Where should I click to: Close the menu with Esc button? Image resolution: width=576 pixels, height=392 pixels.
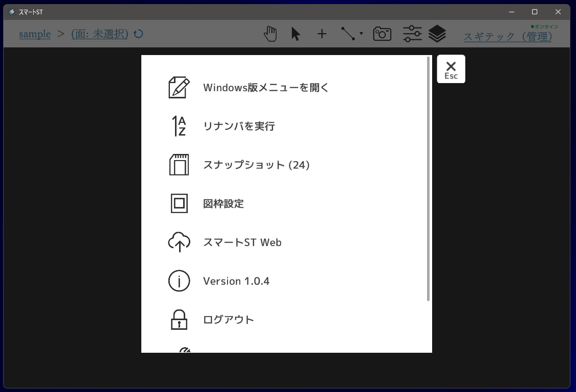451,69
